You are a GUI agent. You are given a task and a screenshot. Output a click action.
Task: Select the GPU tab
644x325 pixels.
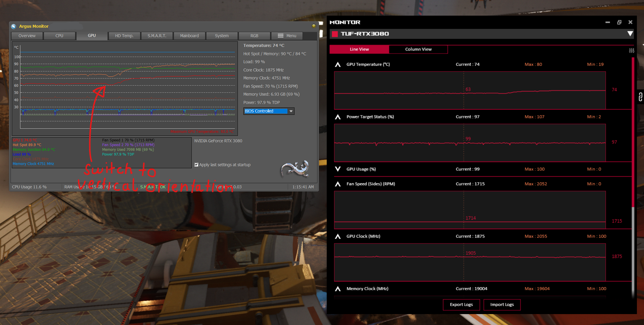point(92,36)
